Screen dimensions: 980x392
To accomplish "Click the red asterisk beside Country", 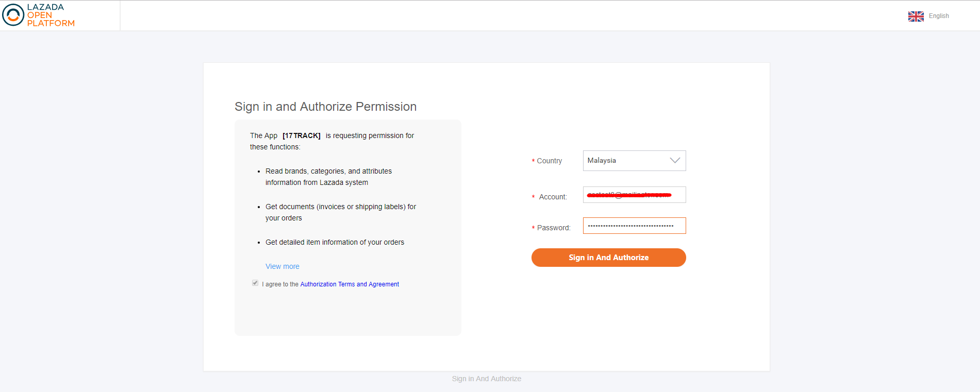I will [x=533, y=161].
